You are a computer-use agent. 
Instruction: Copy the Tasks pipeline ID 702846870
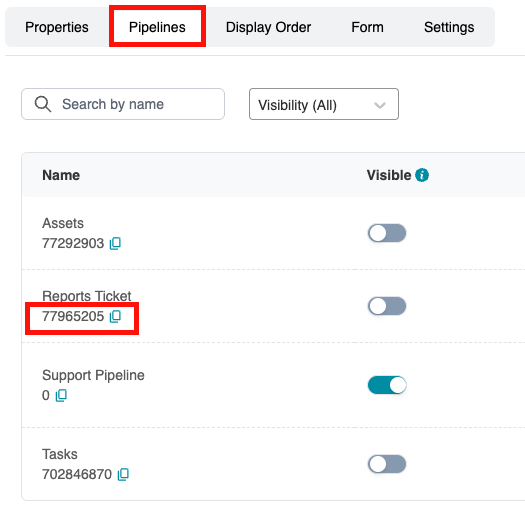pyautogui.click(x=123, y=474)
